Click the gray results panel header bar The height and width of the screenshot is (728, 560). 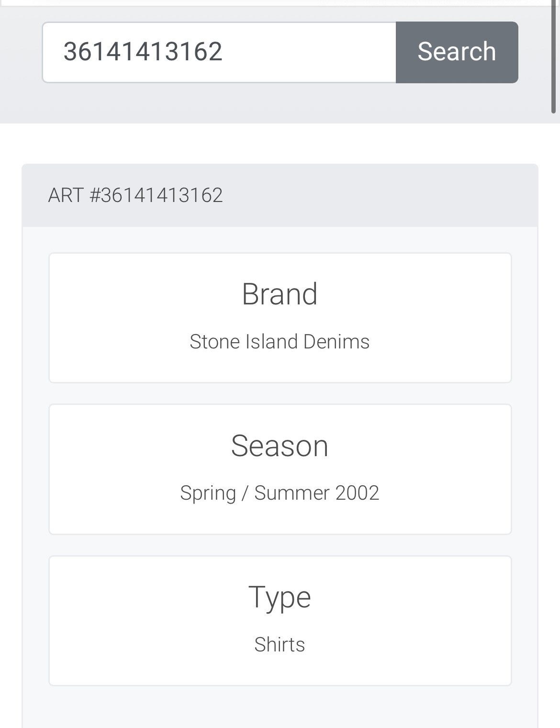(280, 195)
